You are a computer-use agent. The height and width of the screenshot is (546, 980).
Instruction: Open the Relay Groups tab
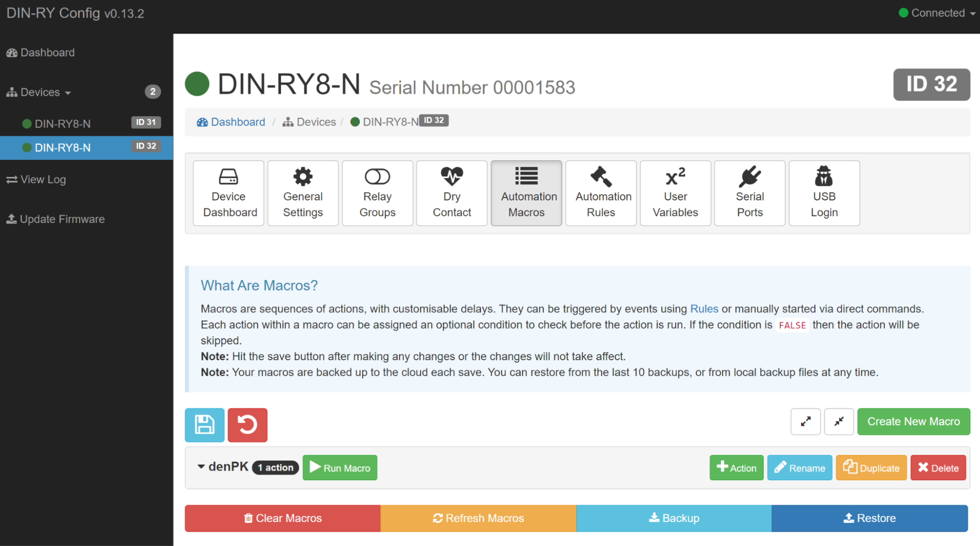[377, 193]
